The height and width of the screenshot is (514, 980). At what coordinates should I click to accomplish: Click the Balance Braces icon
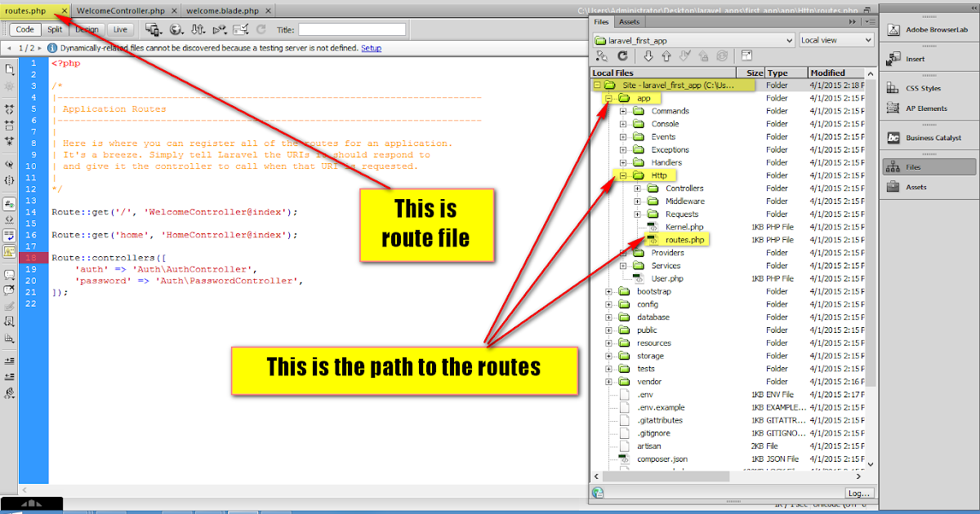(x=10, y=180)
